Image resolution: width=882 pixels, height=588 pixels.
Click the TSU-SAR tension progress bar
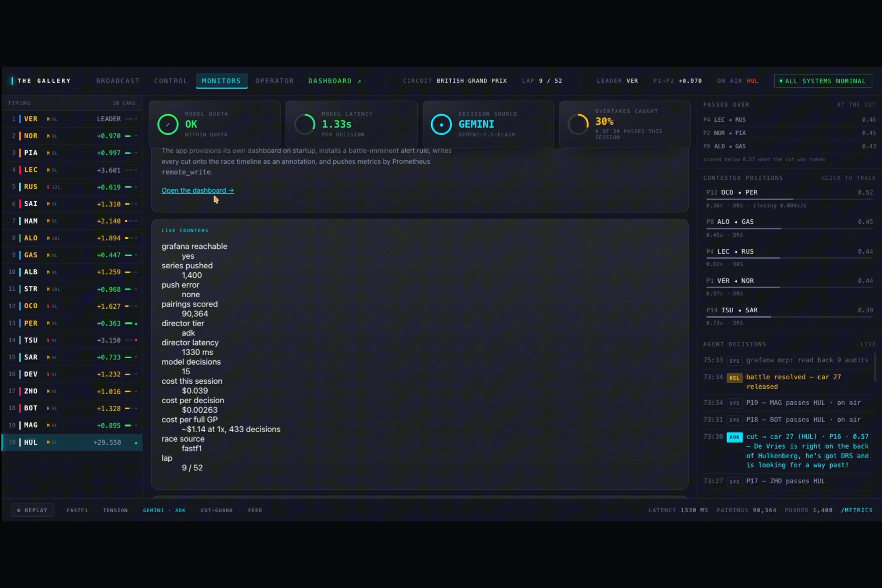(x=789, y=317)
